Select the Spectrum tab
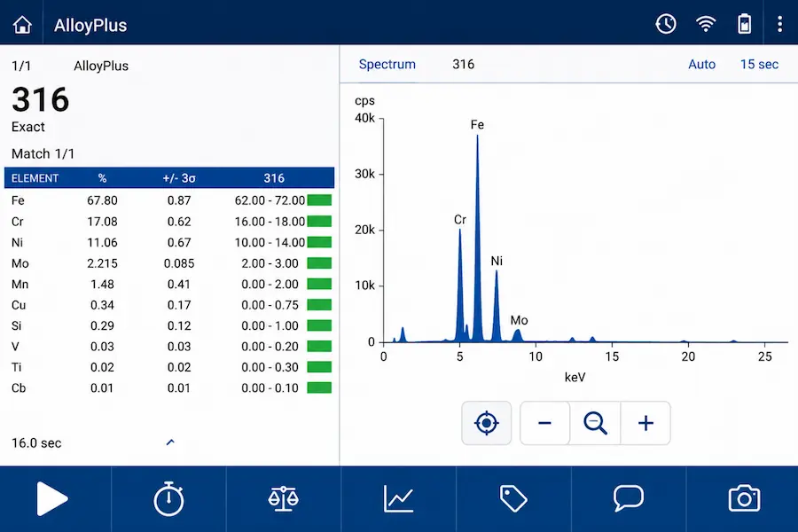 [387, 64]
